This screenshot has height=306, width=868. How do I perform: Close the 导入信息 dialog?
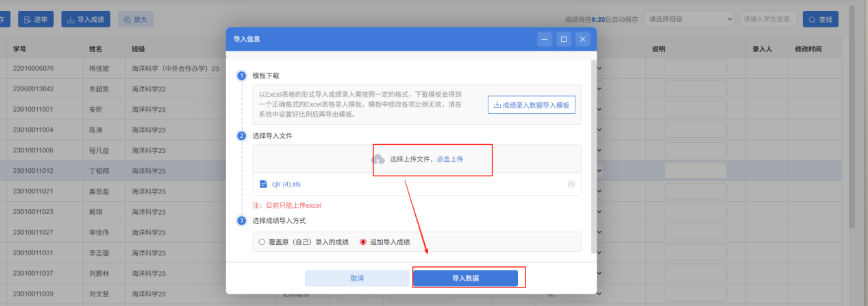pos(582,39)
